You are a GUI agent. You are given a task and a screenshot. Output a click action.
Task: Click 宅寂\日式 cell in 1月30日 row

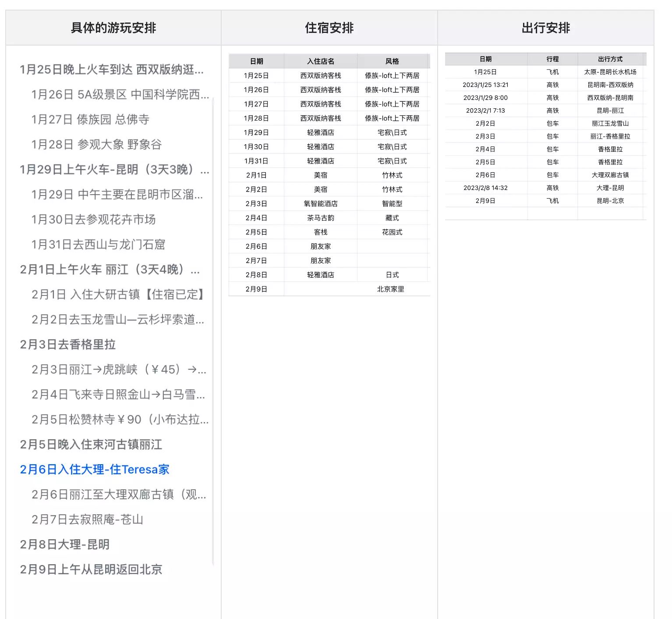[392, 147]
